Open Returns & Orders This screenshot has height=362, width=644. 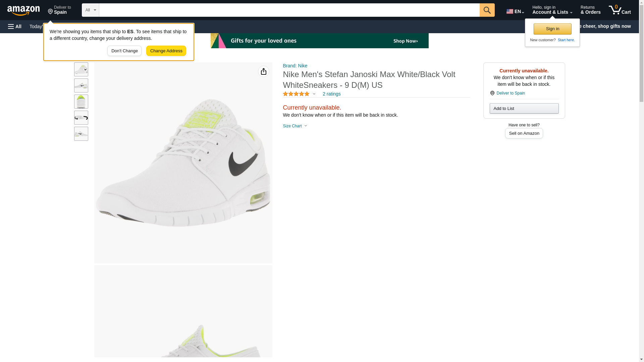[x=590, y=10]
